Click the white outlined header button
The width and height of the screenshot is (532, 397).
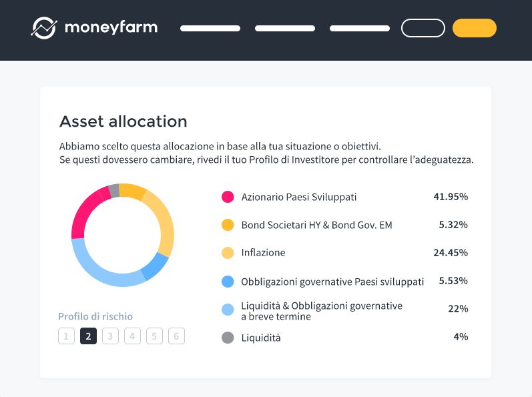pos(423,28)
